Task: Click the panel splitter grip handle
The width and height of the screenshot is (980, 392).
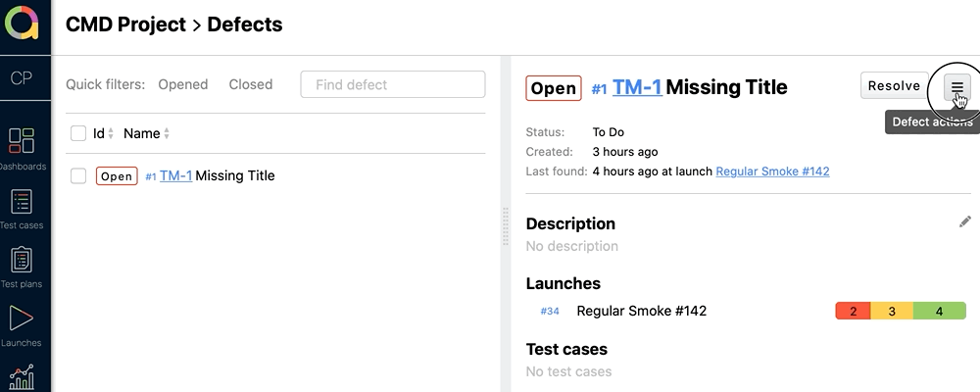Action: click(506, 226)
